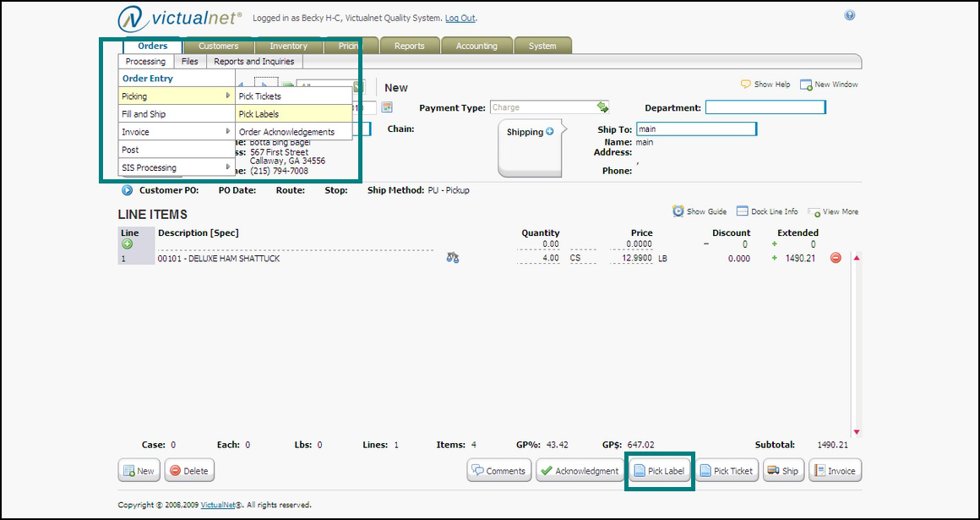Choose Order Entry from the menu
The height and width of the screenshot is (520, 980).
[177, 79]
